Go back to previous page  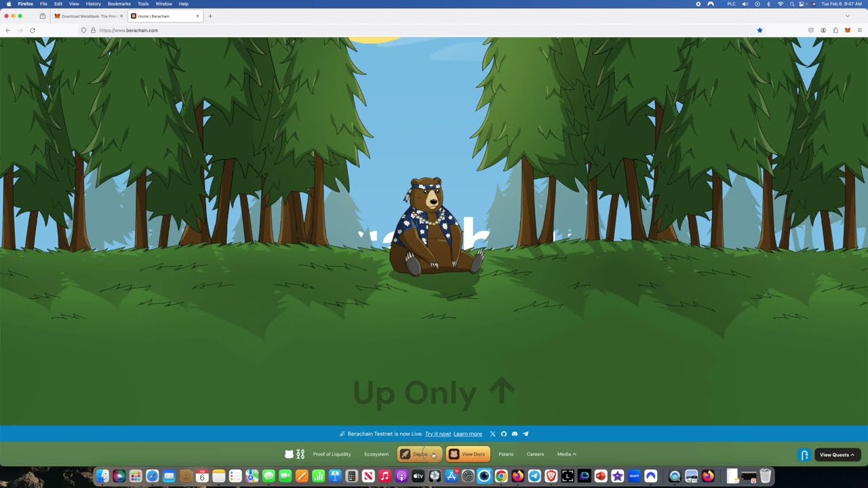point(8,30)
